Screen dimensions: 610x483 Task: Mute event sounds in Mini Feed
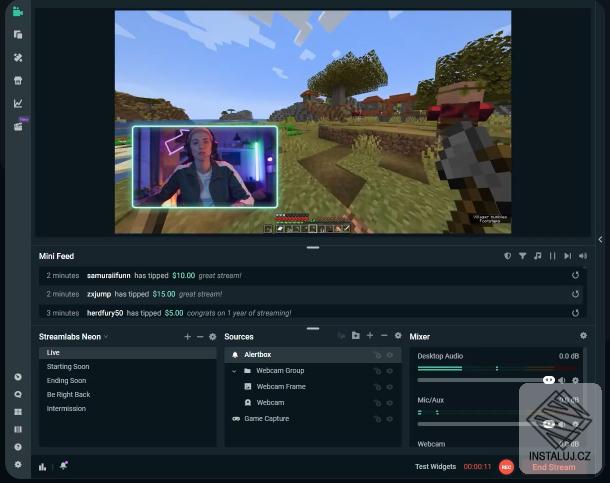(x=583, y=256)
